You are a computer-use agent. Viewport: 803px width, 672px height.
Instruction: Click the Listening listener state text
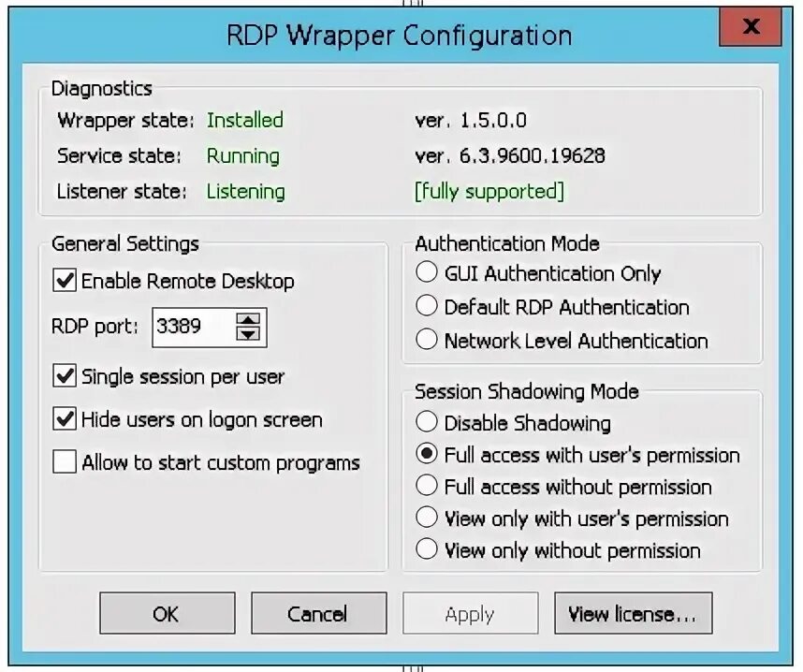pyautogui.click(x=246, y=192)
